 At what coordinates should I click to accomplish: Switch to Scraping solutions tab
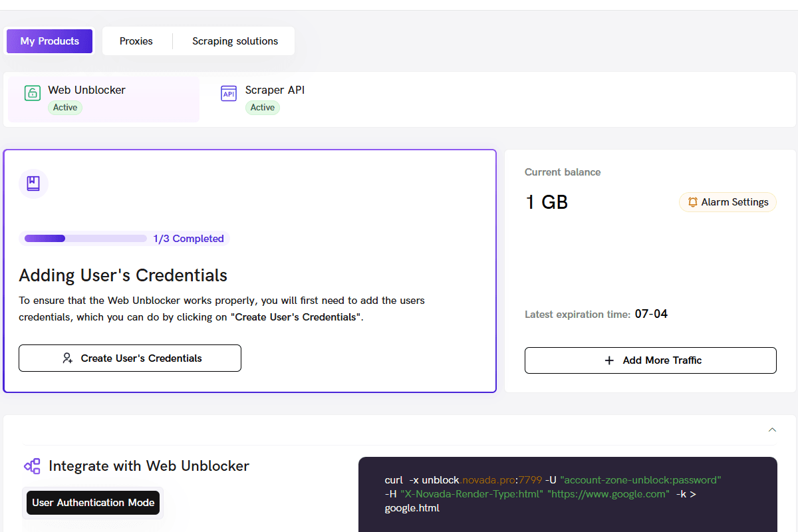click(235, 41)
